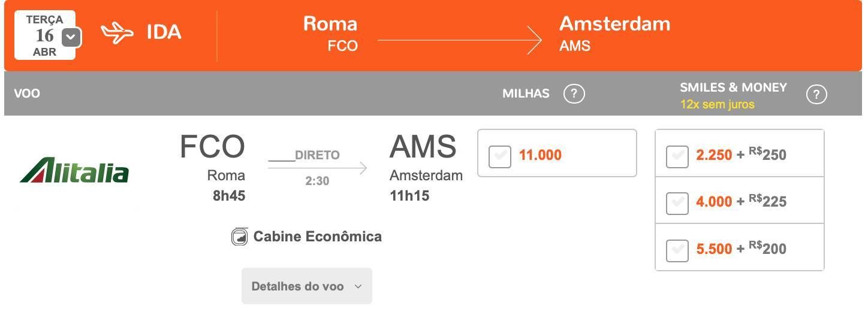Screen dimensions: 868x321
Task: Click the MILHAS column header
Action: pos(526,93)
